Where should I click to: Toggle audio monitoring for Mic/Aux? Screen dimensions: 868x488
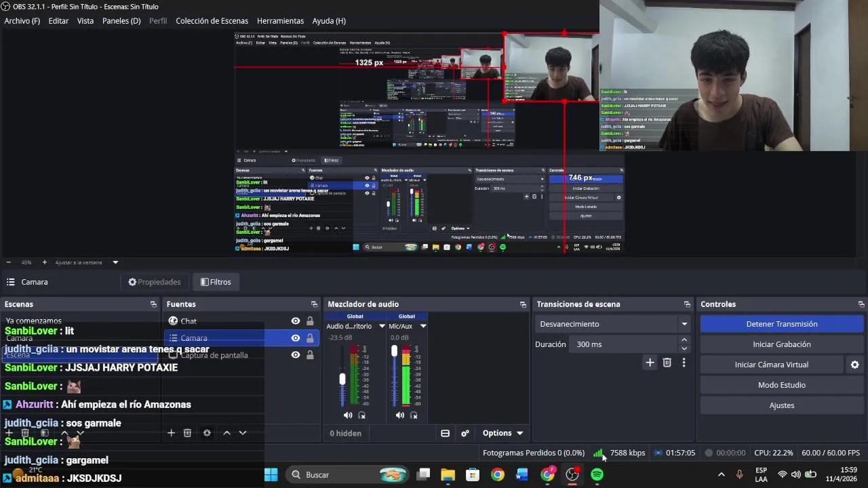pyautogui.click(x=414, y=415)
